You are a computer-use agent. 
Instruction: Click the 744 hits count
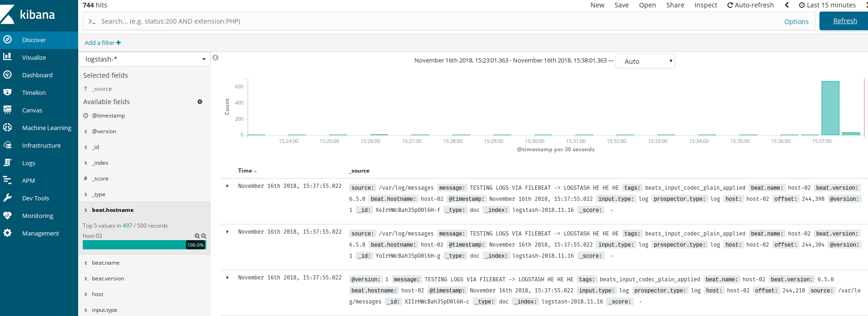[x=95, y=5]
